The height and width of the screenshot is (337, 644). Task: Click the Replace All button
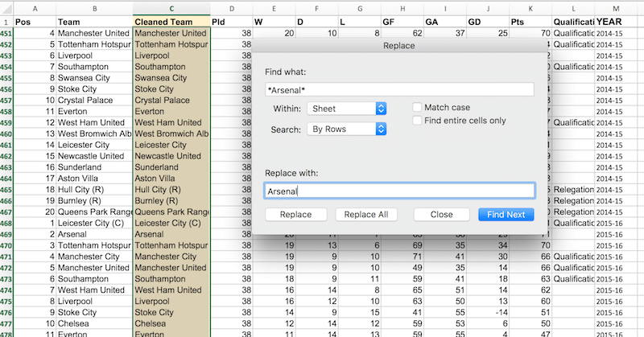366,214
